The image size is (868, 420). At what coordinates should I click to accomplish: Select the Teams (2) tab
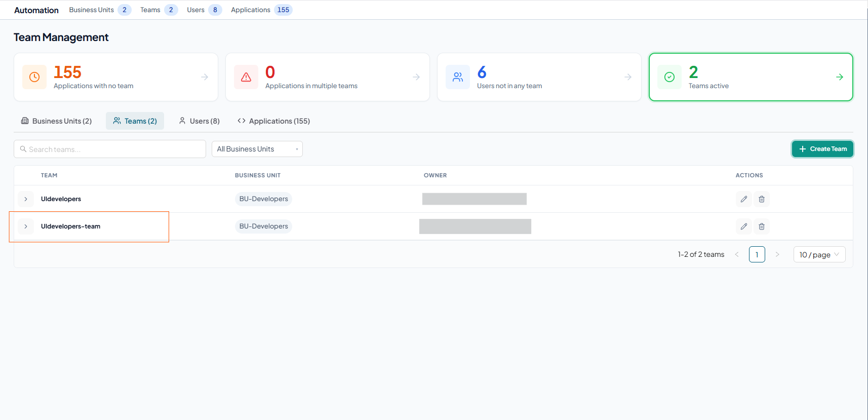tap(135, 121)
